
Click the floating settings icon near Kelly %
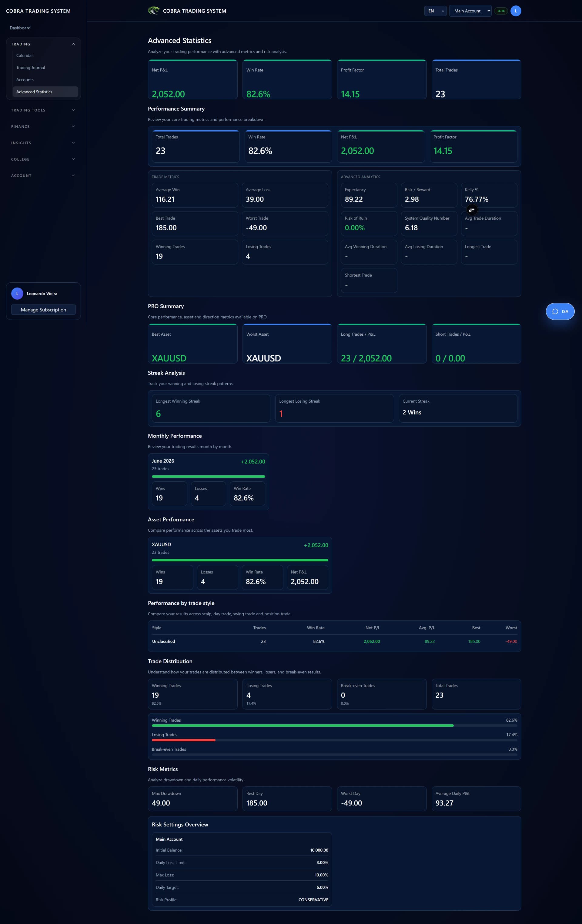pos(472,210)
